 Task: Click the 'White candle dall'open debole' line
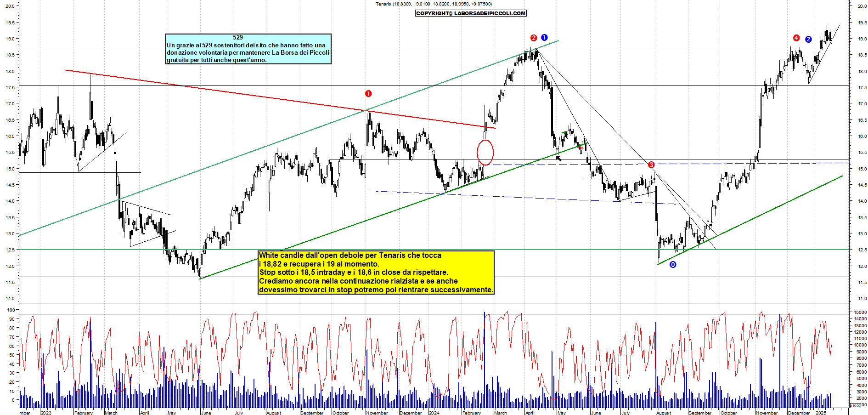350,256
